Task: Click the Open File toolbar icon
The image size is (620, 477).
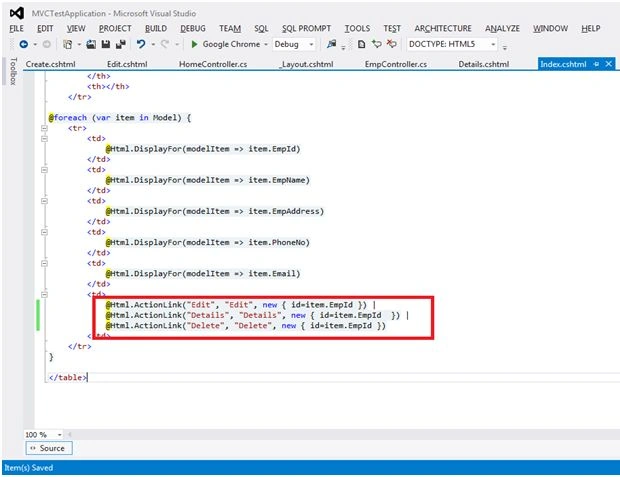Action: 91,44
